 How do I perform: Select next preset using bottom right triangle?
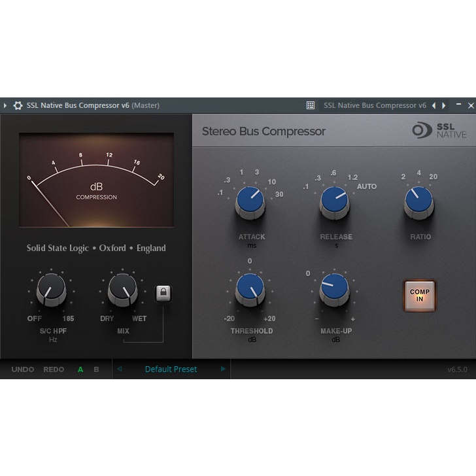223,369
